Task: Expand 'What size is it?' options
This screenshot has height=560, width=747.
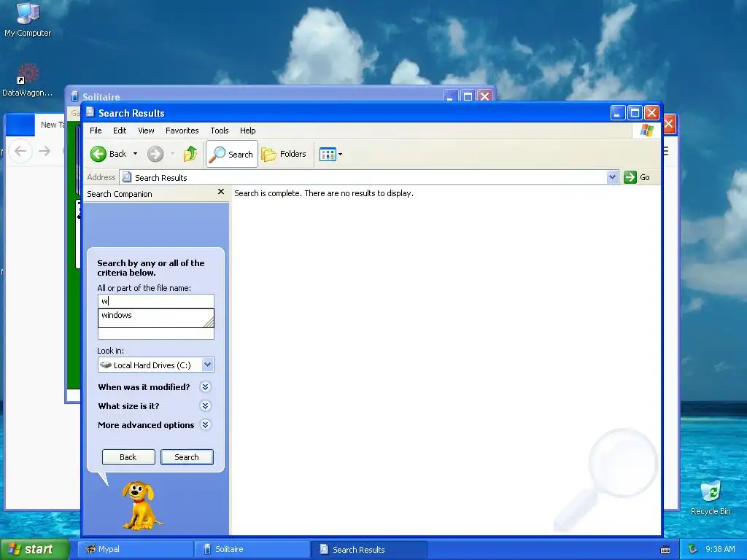Action: click(205, 405)
